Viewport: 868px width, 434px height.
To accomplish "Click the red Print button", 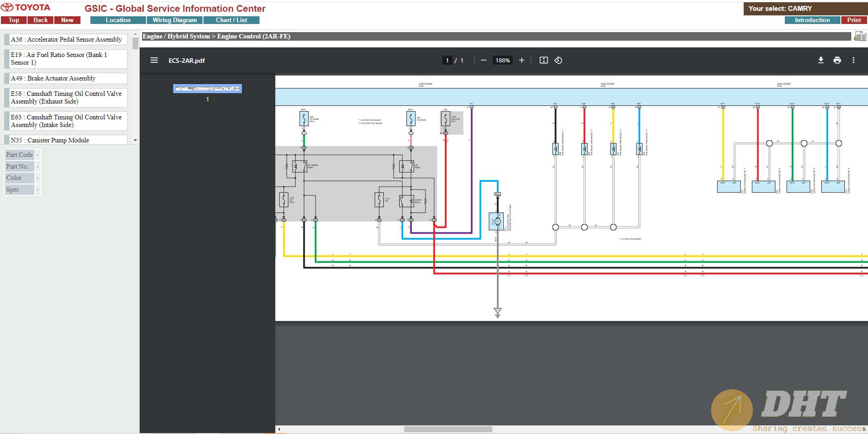I will tap(854, 20).
